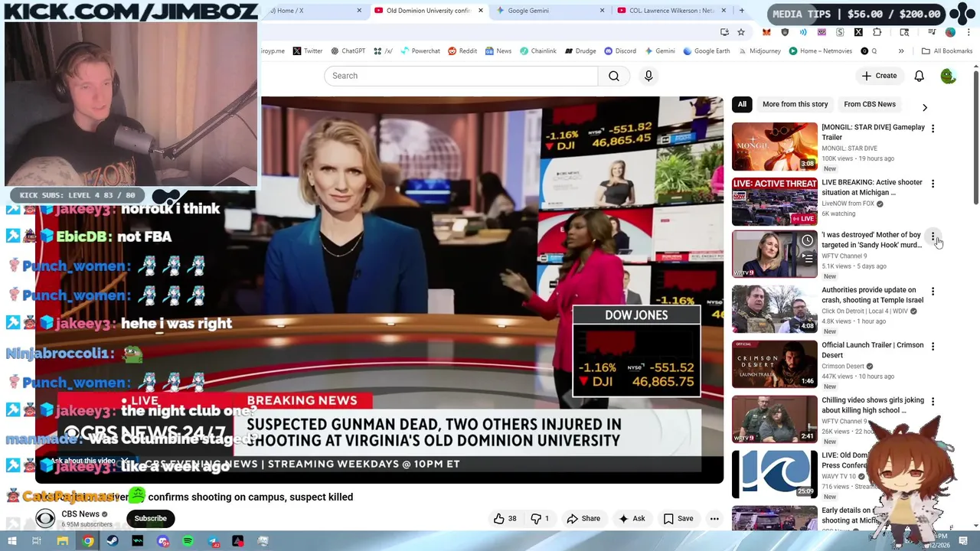Open the Discord bookmark
Viewport: 980px width, 551px height.
tap(619, 51)
